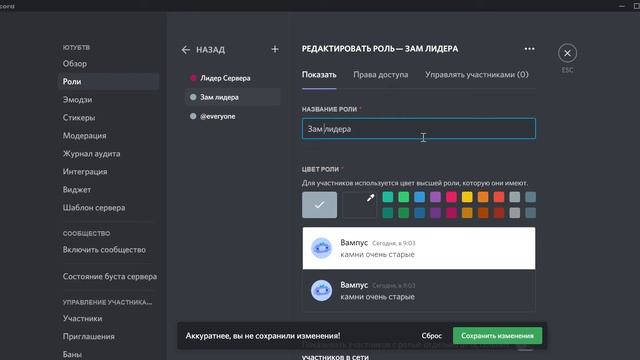Screen dimensions: 640x360
Task: Click the back arrow next to НАЗАД
Action: coord(186,50)
